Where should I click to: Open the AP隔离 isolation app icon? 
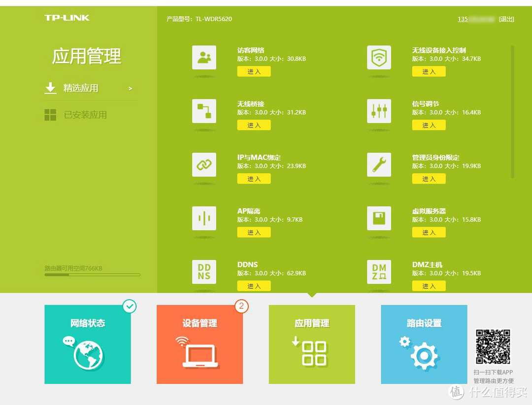tap(204, 218)
